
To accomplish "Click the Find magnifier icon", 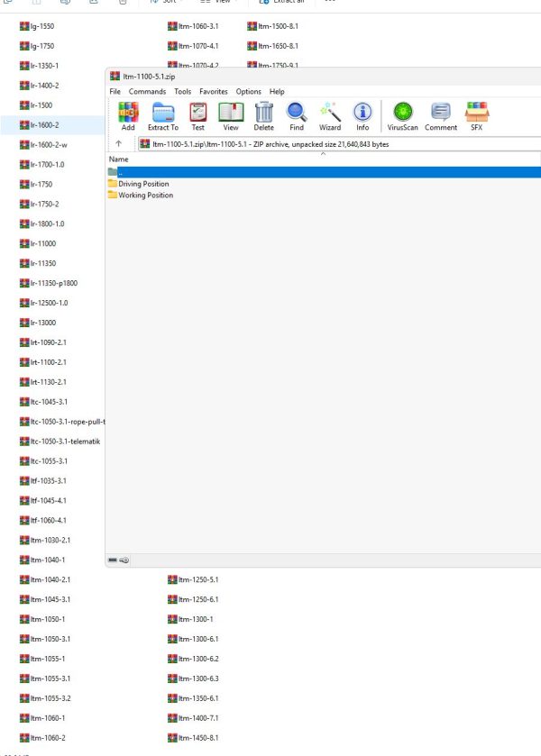I will coord(297,116).
